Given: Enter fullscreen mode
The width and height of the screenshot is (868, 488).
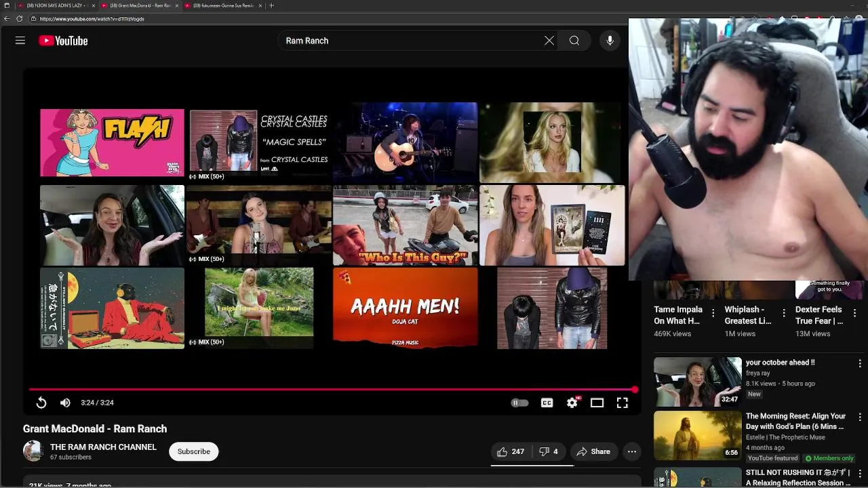Looking at the screenshot, I should (622, 403).
